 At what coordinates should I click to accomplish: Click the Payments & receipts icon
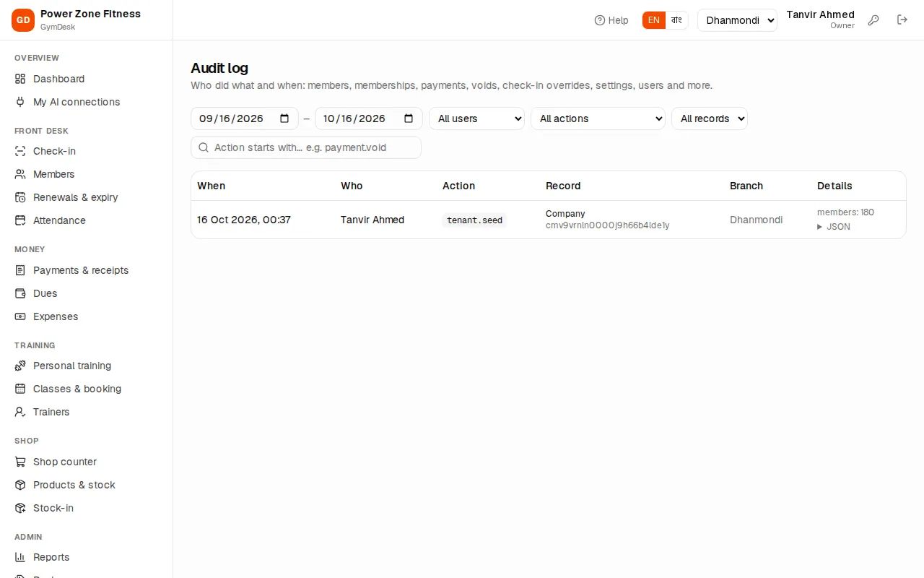(20, 270)
